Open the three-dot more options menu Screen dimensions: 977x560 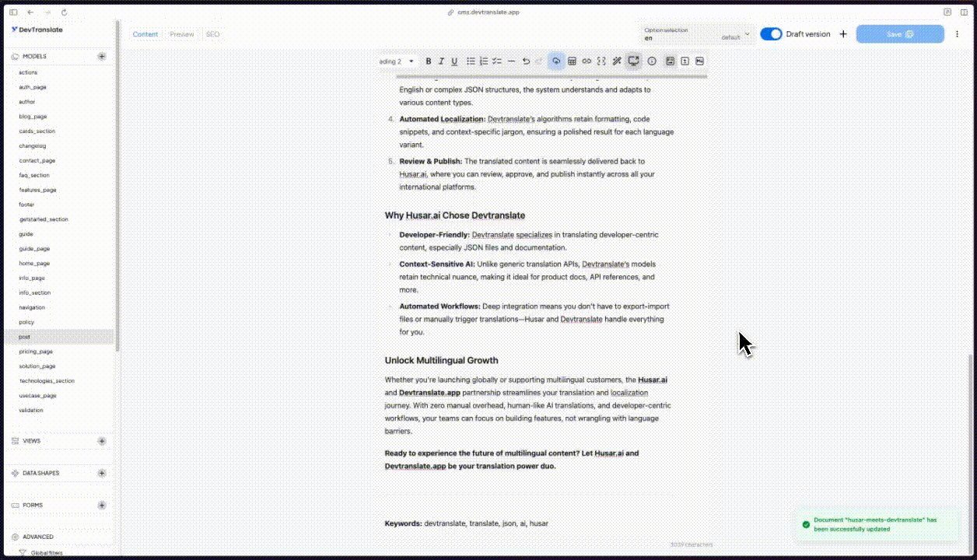click(x=958, y=34)
